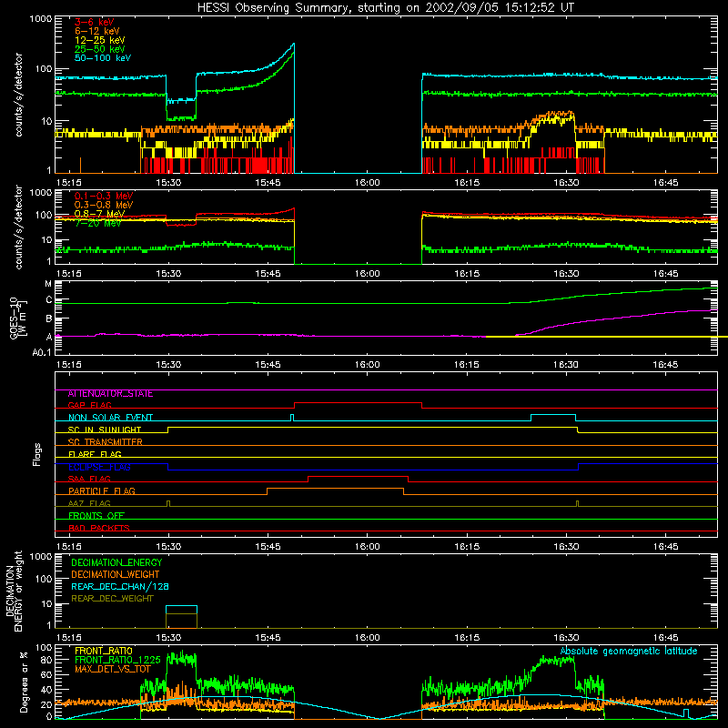The height and width of the screenshot is (728, 728).
Task: Click the "0.3-0.8 MeV" legend entry
Action: click(x=104, y=205)
